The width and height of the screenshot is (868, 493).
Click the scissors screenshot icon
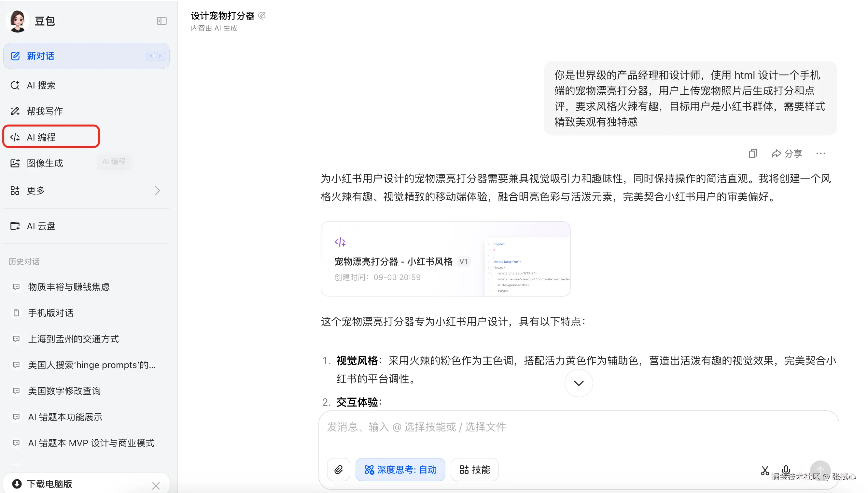coord(764,470)
